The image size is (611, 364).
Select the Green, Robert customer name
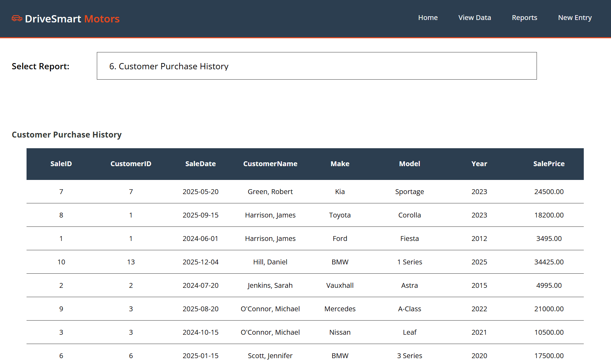pyautogui.click(x=270, y=192)
